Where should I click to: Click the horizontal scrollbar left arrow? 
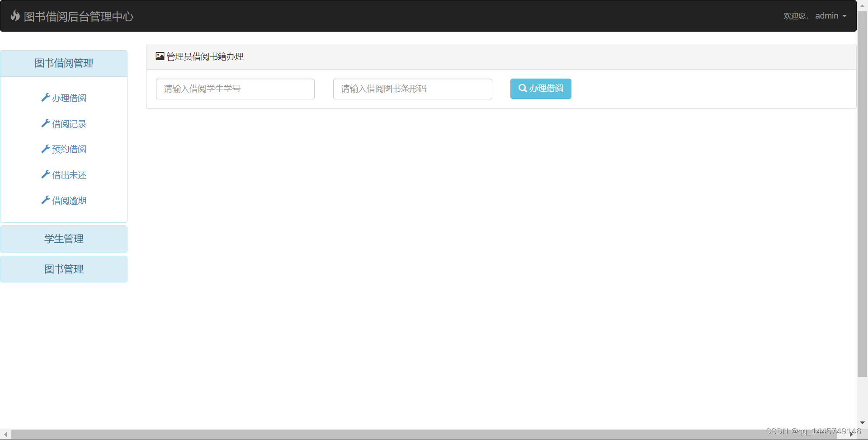coord(5,435)
